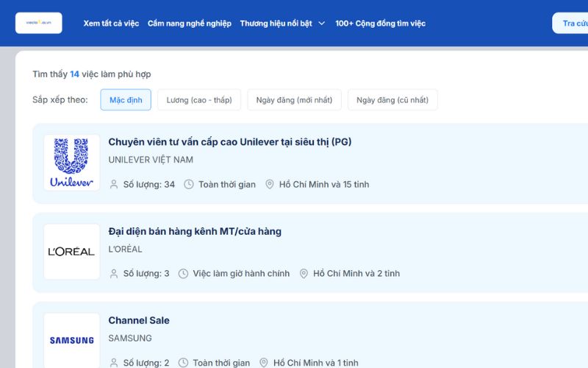Click Hồ Chí Minh và 1 tỉnh
The height and width of the screenshot is (368, 588).
tap(316, 363)
